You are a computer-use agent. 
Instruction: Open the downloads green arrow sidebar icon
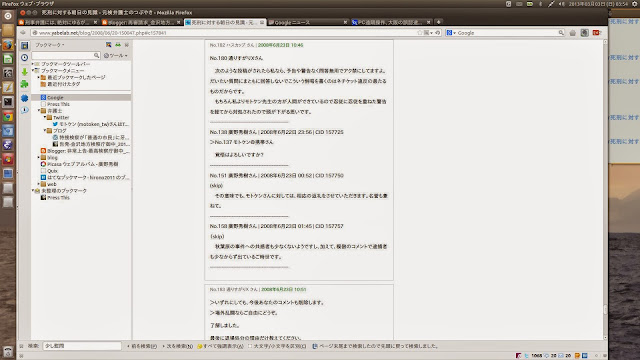point(24,72)
